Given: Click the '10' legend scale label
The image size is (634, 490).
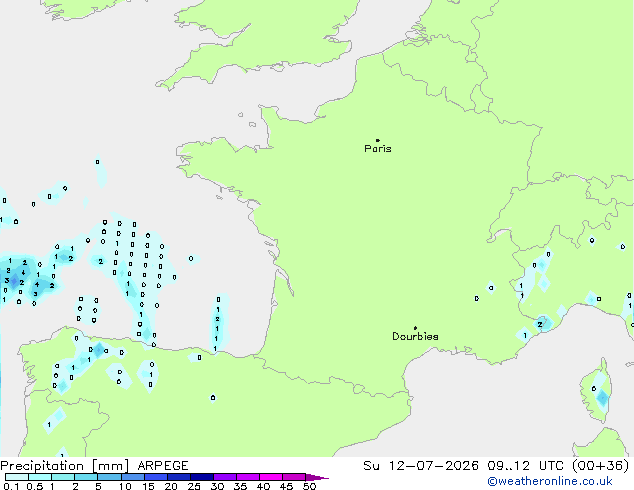Looking at the screenshot, I should [x=125, y=486].
